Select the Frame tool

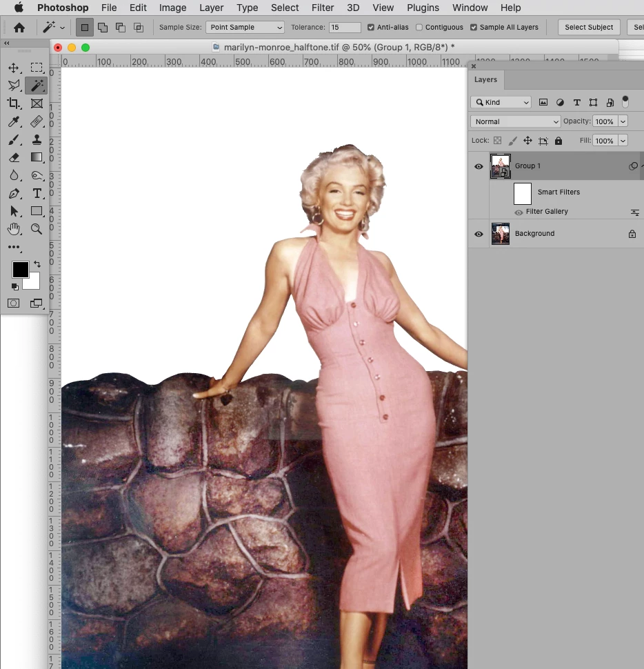click(37, 103)
